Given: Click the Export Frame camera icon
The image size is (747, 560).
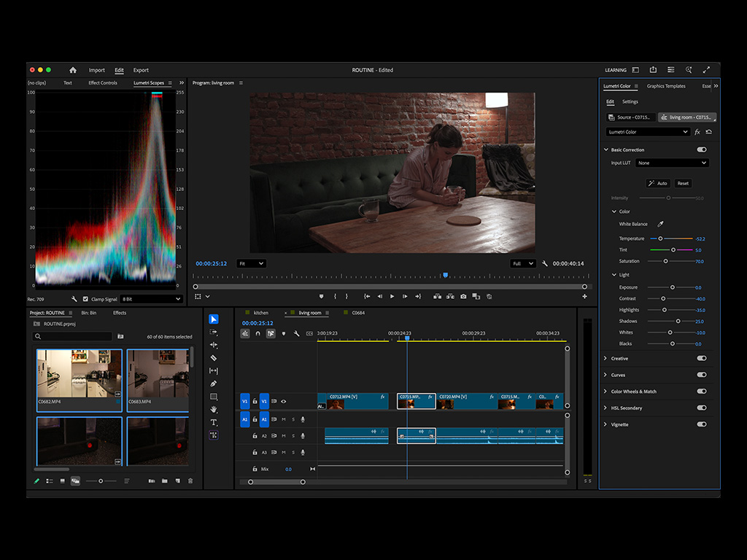Looking at the screenshot, I should 463,297.
